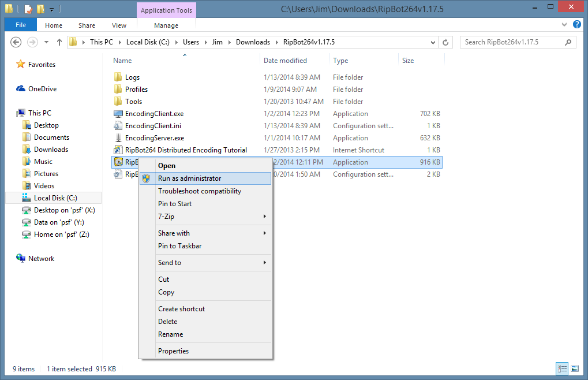The image size is (588, 380).
Task: Click the Jim breadcrumb segment
Action: click(x=217, y=42)
